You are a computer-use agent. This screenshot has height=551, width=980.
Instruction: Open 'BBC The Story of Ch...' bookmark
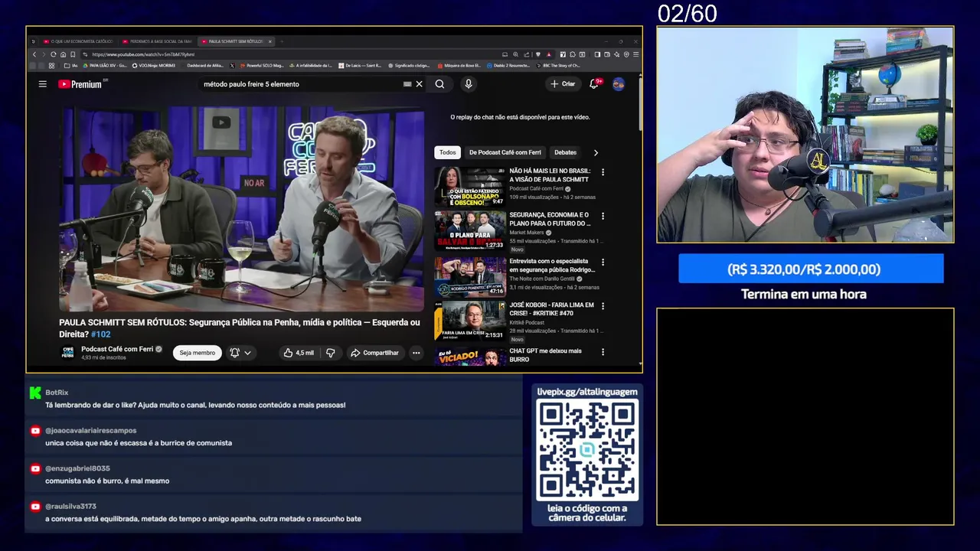tap(560, 66)
